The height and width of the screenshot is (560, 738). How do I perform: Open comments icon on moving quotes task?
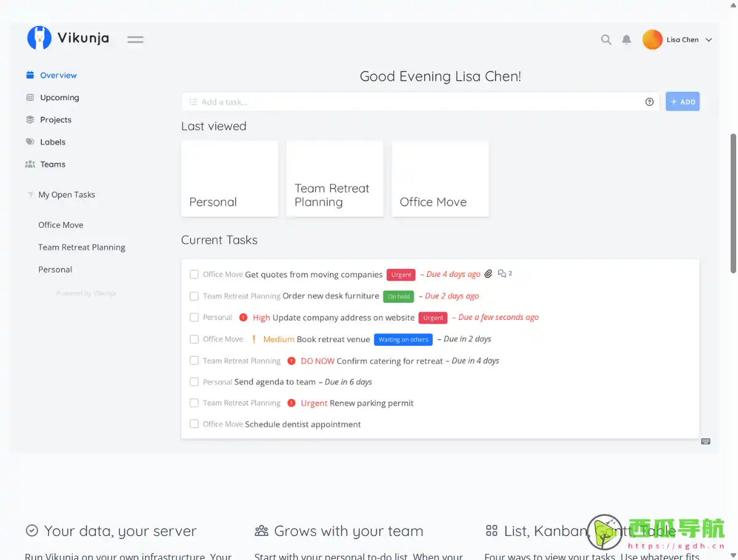click(502, 274)
